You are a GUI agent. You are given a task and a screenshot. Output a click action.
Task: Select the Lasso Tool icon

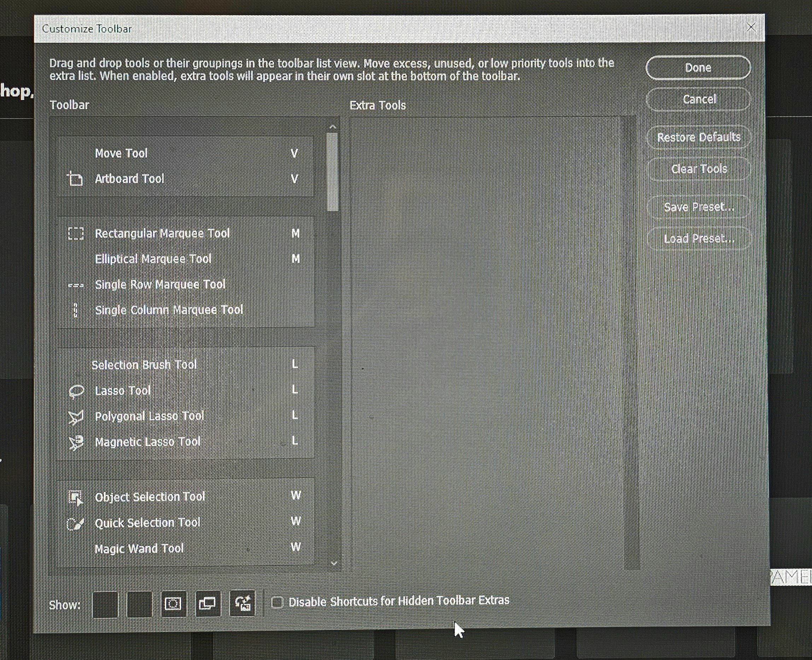[x=76, y=391]
